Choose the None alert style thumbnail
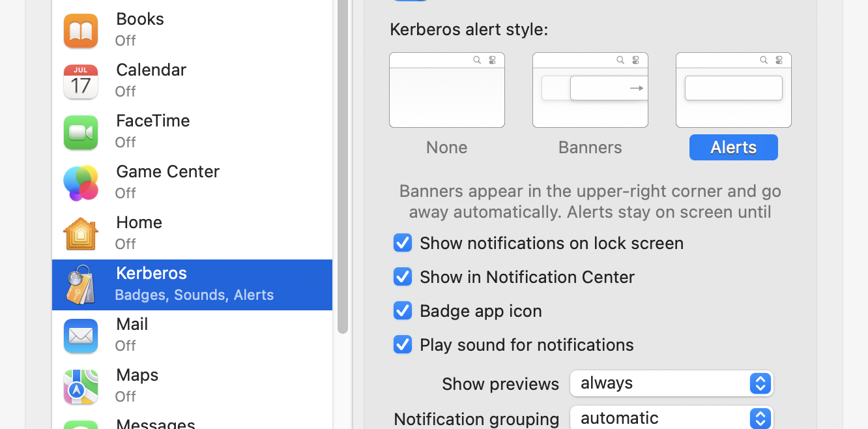868x429 pixels. (x=447, y=90)
